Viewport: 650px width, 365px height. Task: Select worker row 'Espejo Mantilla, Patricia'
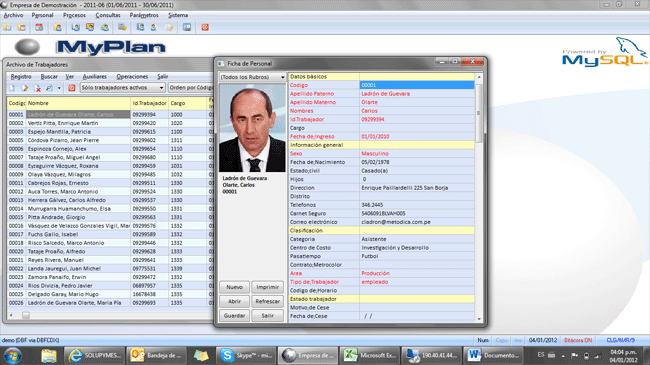coord(110,132)
